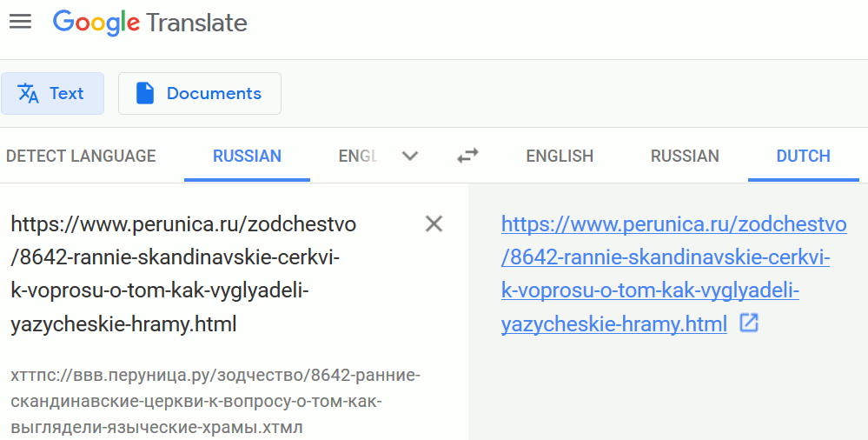Choose RUSSIAN as target language
868x440 pixels.
point(685,156)
